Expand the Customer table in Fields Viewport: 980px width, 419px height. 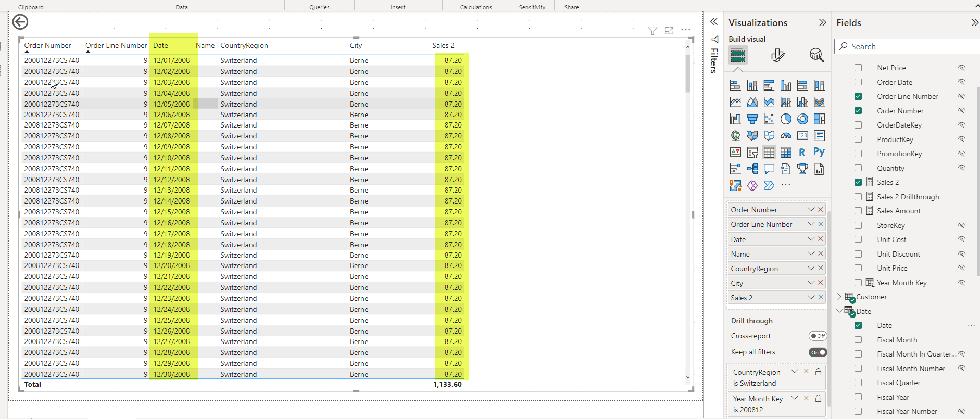pos(839,297)
